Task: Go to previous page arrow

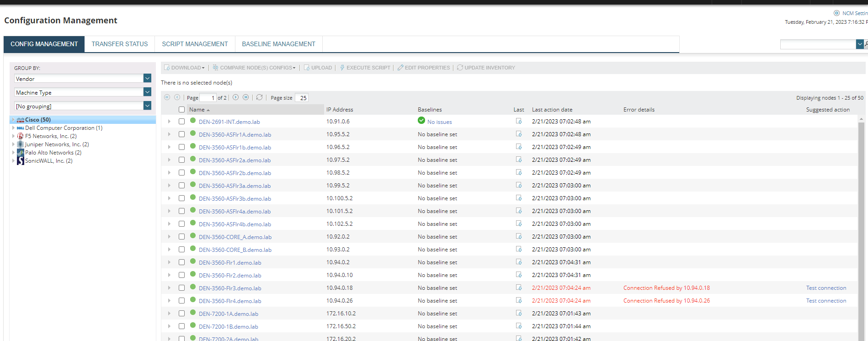Action: coord(177,97)
